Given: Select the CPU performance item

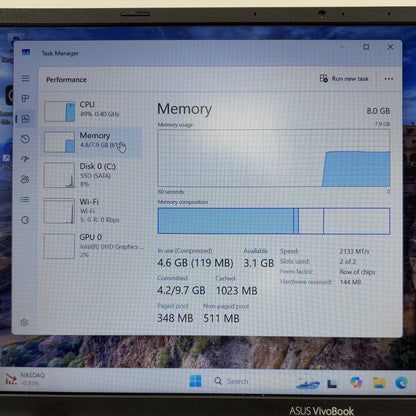Looking at the screenshot, I should (92, 111).
